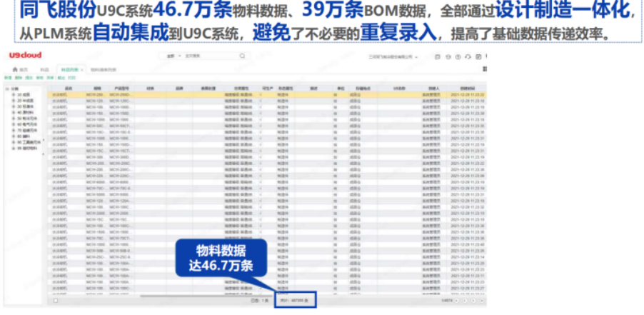Click the 打印 toolbar button

pos(71,78)
